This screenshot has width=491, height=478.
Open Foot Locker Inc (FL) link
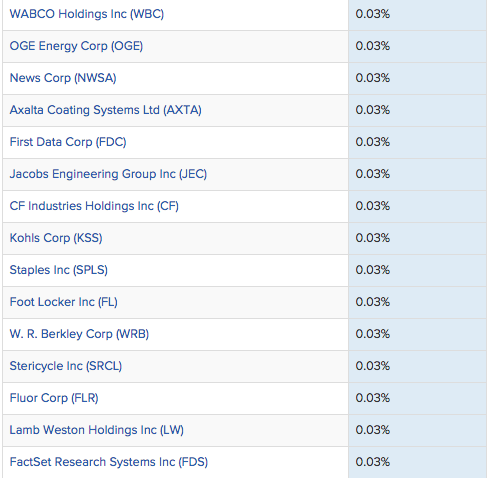(x=64, y=302)
